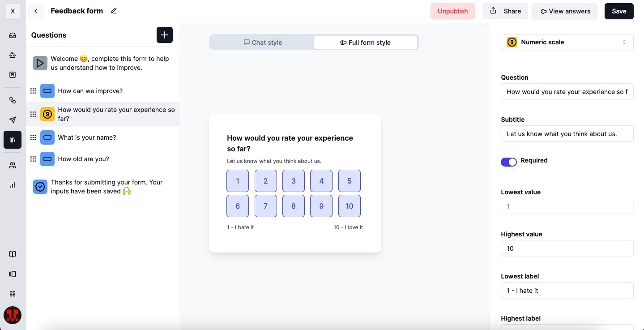644x330 pixels.
Task: Click the paper plane send icon
Action: [13, 120]
